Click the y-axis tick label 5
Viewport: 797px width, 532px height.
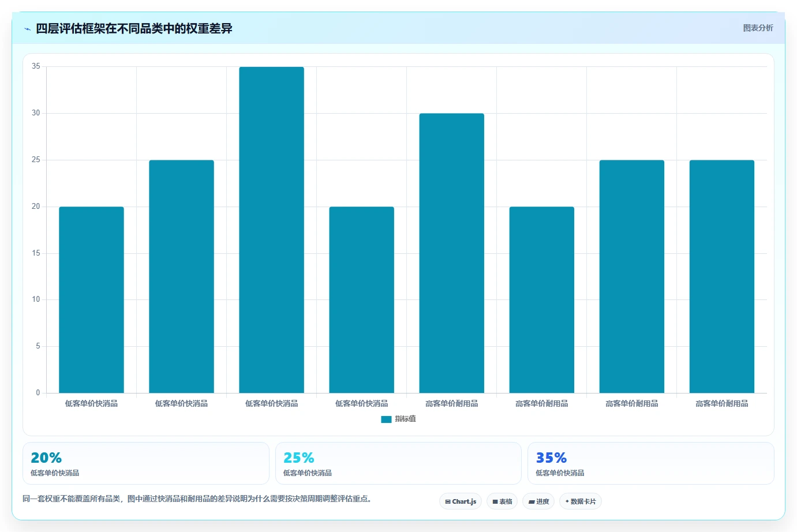(x=38, y=346)
